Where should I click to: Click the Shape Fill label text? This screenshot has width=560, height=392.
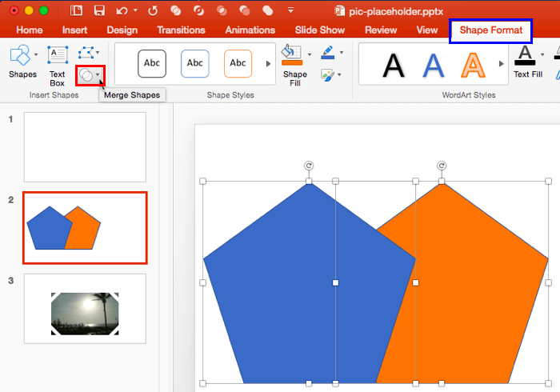point(295,78)
